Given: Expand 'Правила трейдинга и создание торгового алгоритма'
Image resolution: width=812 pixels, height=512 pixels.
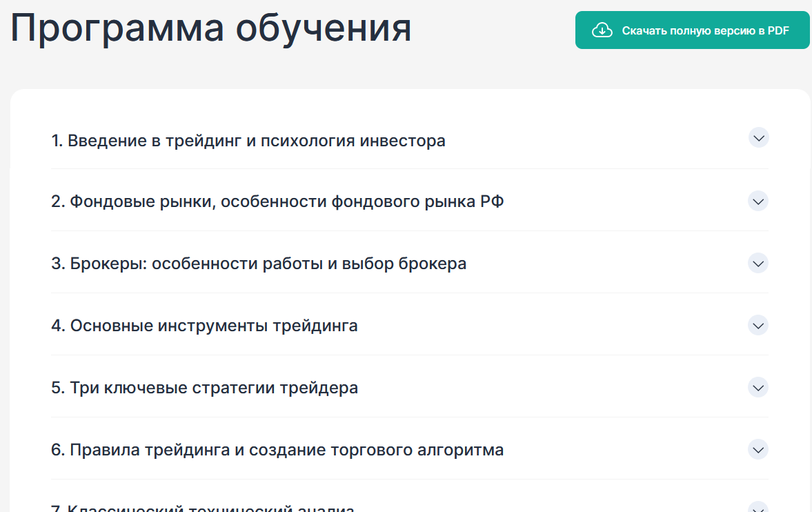Looking at the screenshot, I should 757,449.
